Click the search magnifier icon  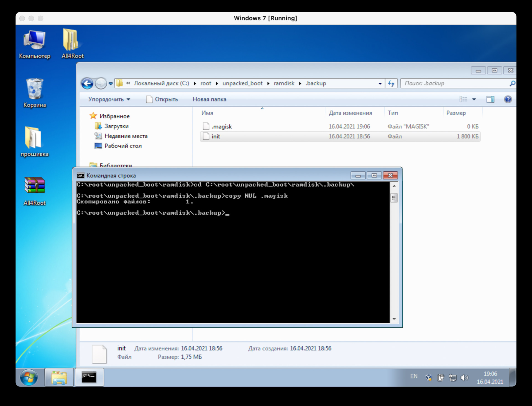[x=512, y=83]
